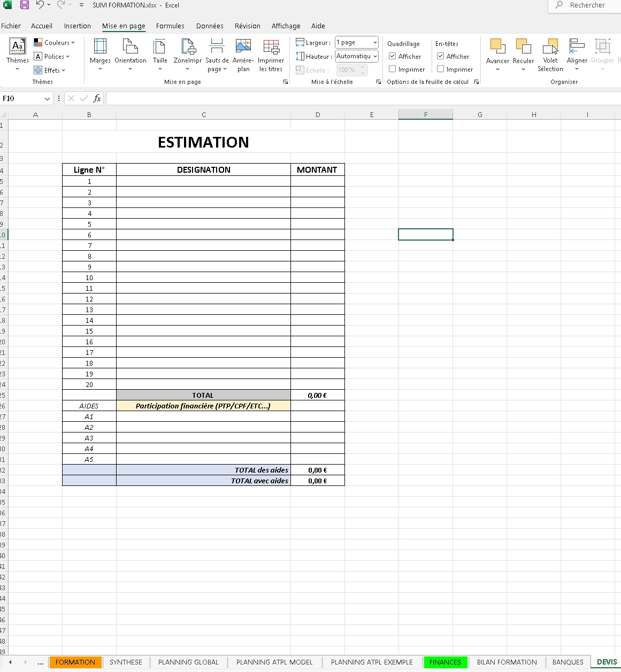Expand the Name Box dropdown arrow
Image resolution: width=621 pixels, height=672 pixels.
pos(48,98)
